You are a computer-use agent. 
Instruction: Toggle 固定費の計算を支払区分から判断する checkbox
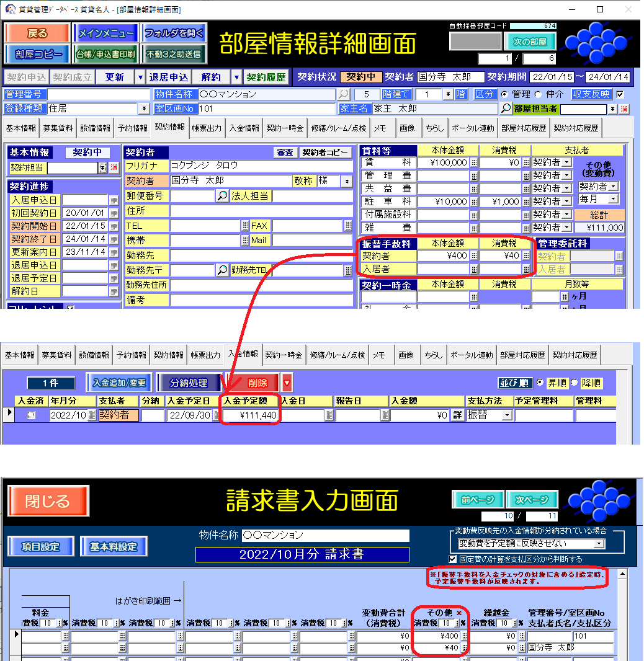pyautogui.click(x=452, y=559)
